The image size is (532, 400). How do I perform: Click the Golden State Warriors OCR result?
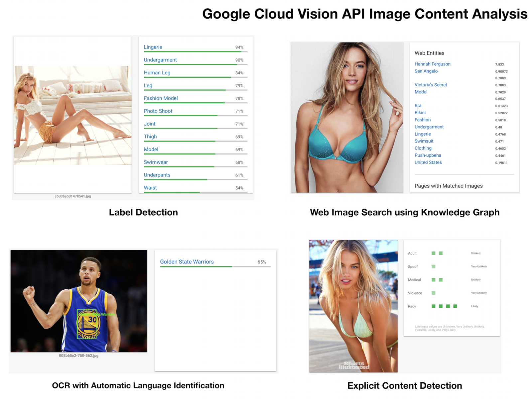[x=187, y=262]
